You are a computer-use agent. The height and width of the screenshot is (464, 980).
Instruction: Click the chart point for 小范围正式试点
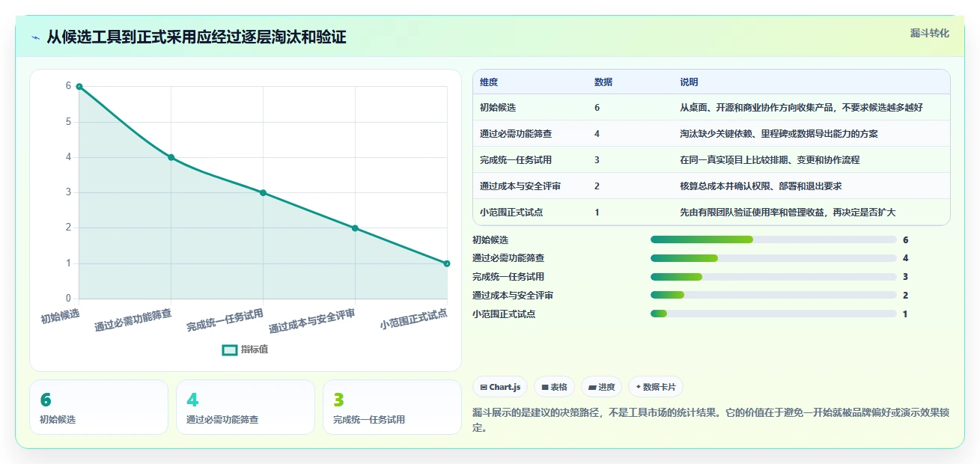[x=447, y=263]
